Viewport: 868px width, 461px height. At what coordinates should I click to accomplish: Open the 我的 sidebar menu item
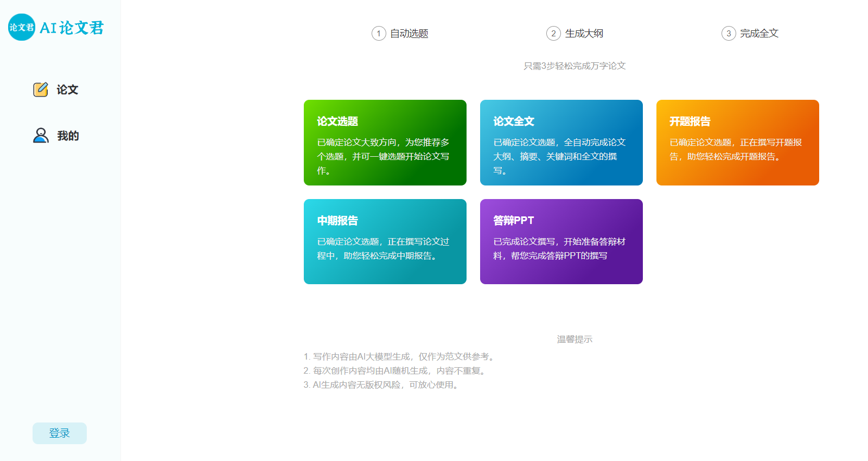pos(68,136)
